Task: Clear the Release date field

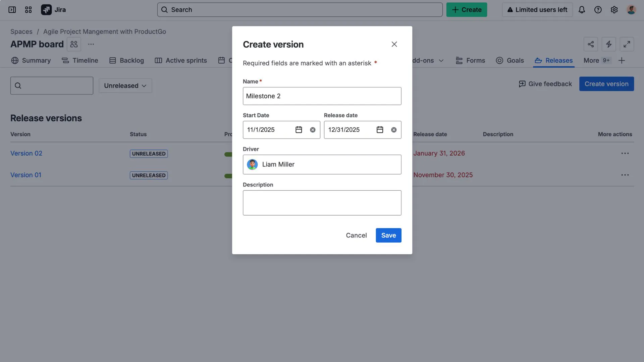Action: pyautogui.click(x=393, y=130)
